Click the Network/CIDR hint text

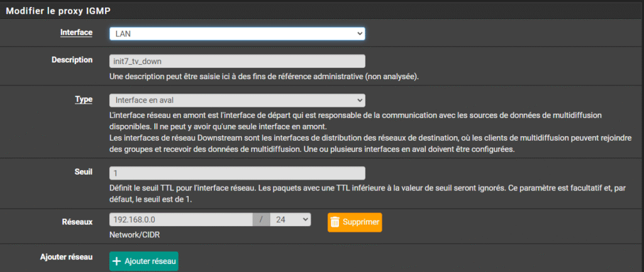[x=133, y=234]
